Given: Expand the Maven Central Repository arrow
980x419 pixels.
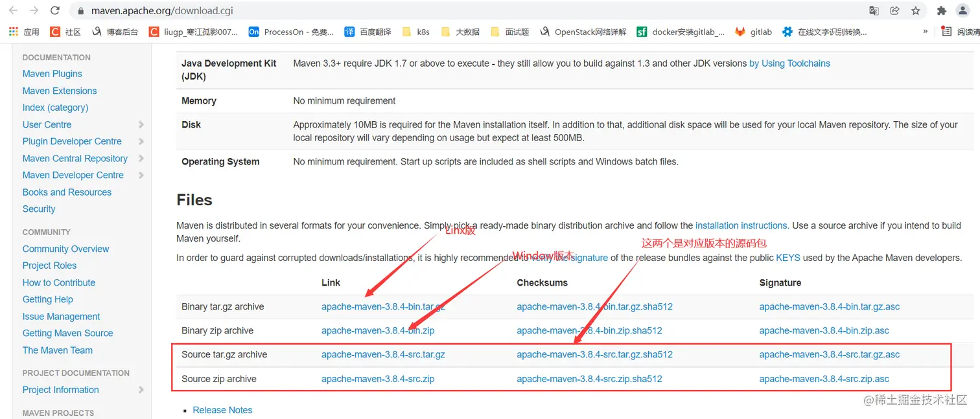Looking at the screenshot, I should (x=141, y=158).
